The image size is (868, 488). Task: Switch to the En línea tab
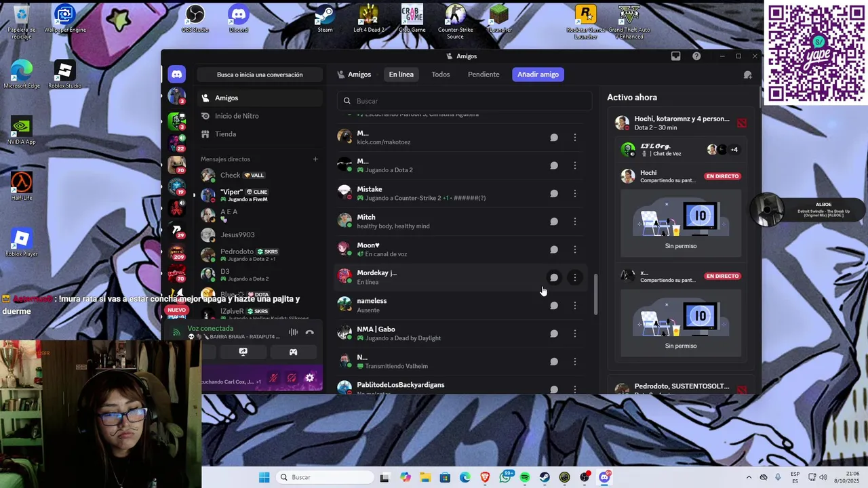point(401,75)
